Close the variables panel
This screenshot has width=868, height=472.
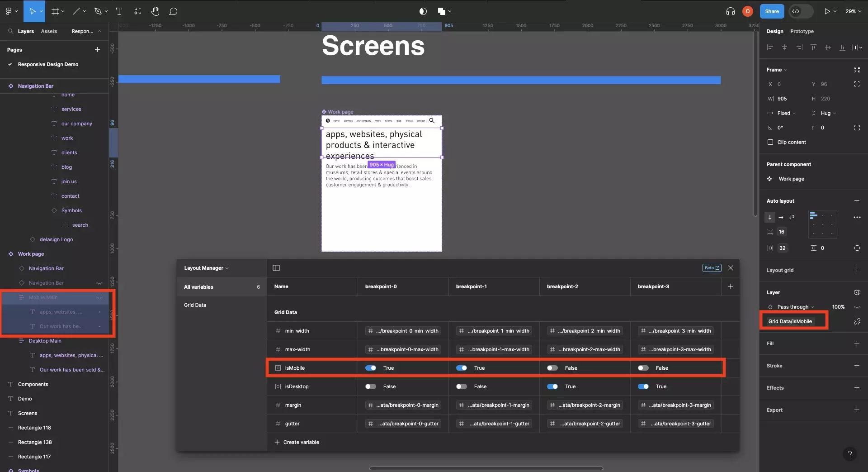click(x=731, y=268)
